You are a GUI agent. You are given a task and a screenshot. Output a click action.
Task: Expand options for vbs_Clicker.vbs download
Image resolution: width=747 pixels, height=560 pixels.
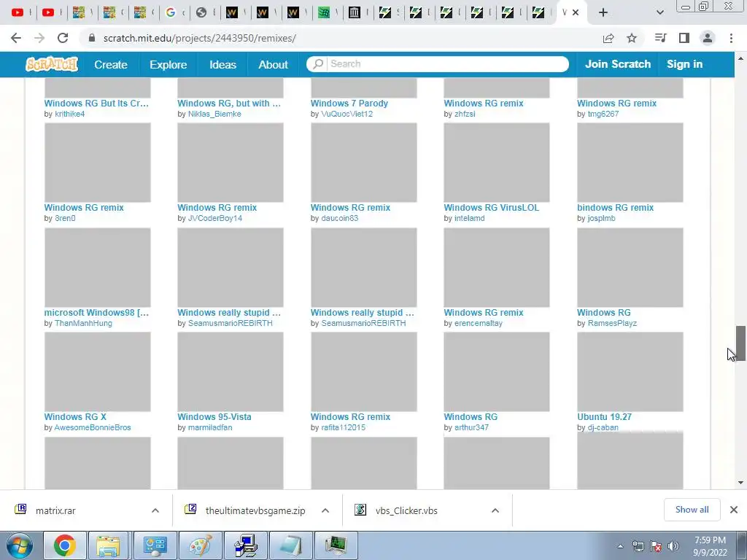click(x=495, y=510)
